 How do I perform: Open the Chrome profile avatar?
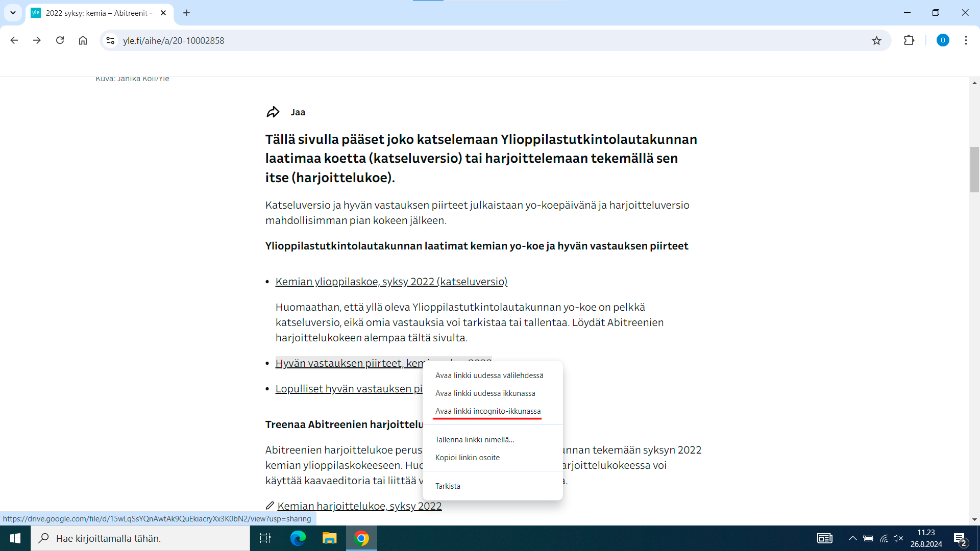pos(943,40)
